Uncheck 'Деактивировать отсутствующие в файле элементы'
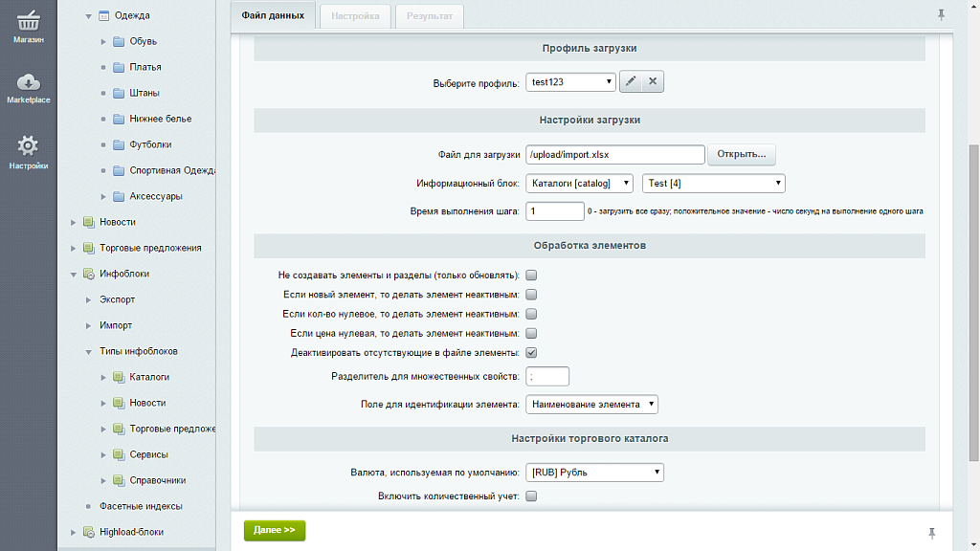Image resolution: width=980 pixels, height=551 pixels. tap(531, 353)
